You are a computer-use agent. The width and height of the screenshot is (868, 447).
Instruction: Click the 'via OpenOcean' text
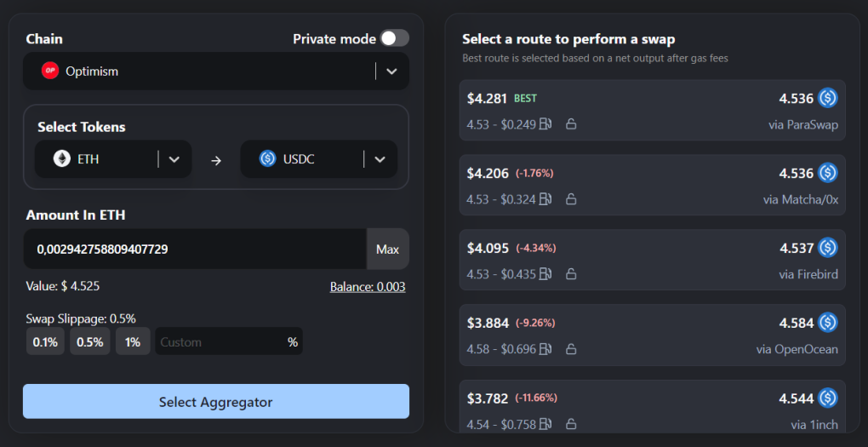click(x=797, y=350)
